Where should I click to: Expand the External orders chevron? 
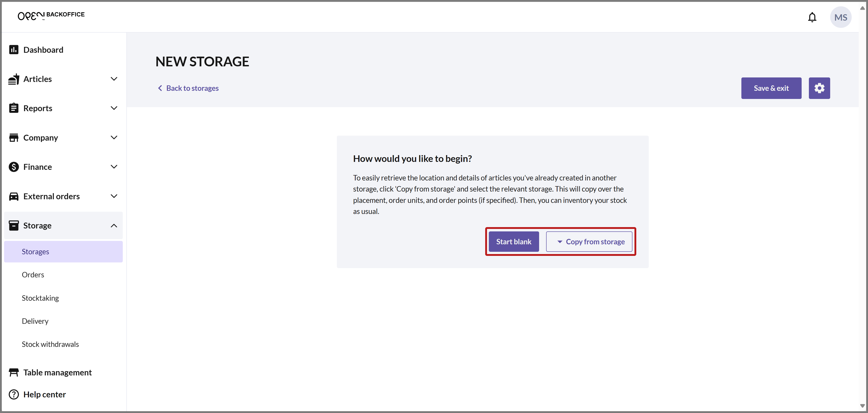[x=114, y=196]
